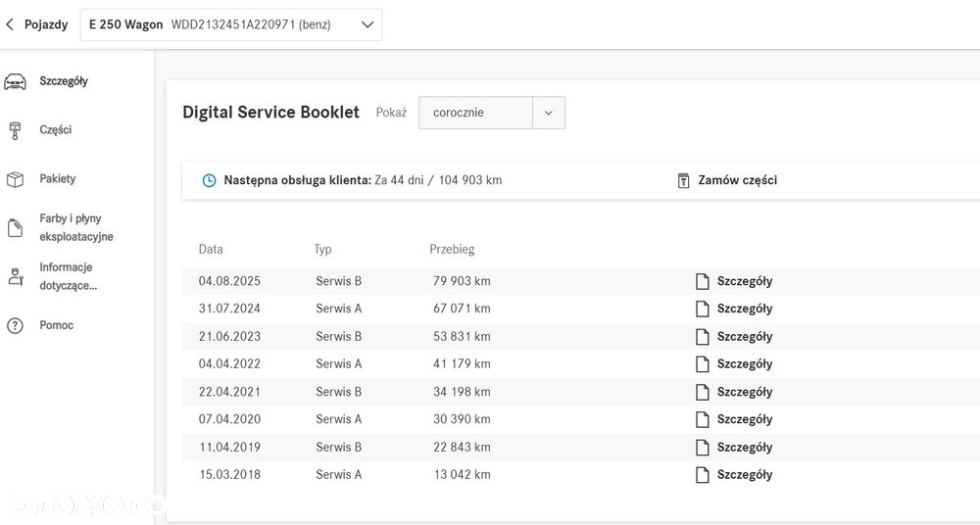The width and height of the screenshot is (980, 525).
Task: Select mileage 67 071 km
Action: pyautogui.click(x=462, y=309)
